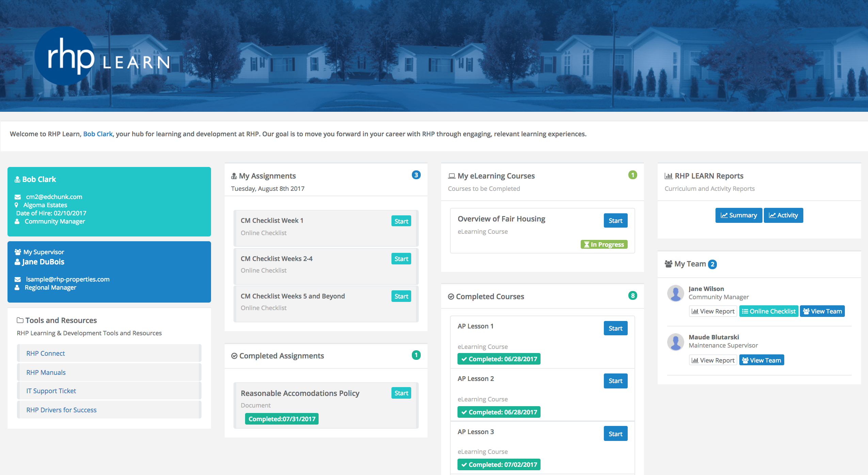Screen dimensions: 868x475
Task: Start AP Lesson 3 course
Action: coord(615,434)
